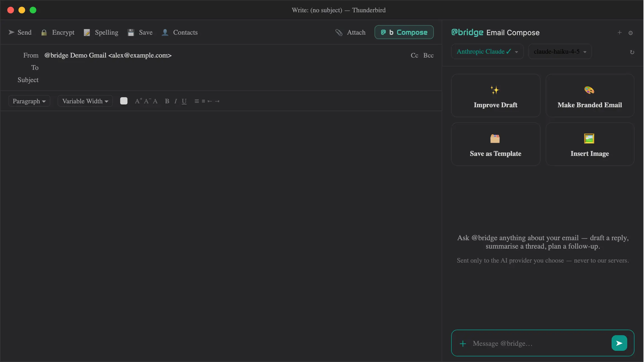This screenshot has height=362, width=644.
Task: Add a Cc field
Action: click(x=414, y=55)
